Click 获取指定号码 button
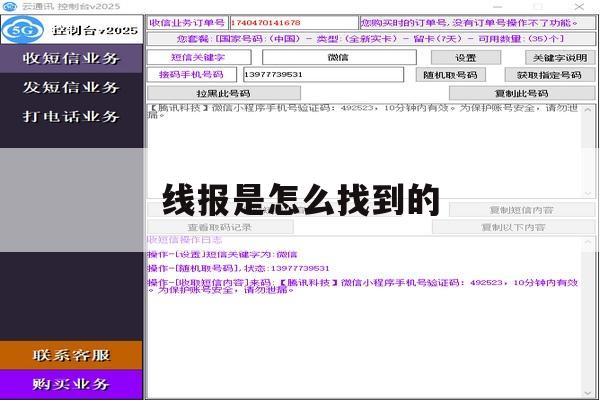The height and width of the screenshot is (400, 600). tap(550, 75)
